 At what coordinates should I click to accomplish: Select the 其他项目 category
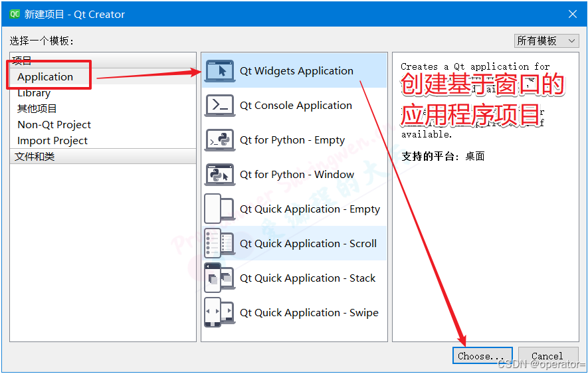point(37,109)
